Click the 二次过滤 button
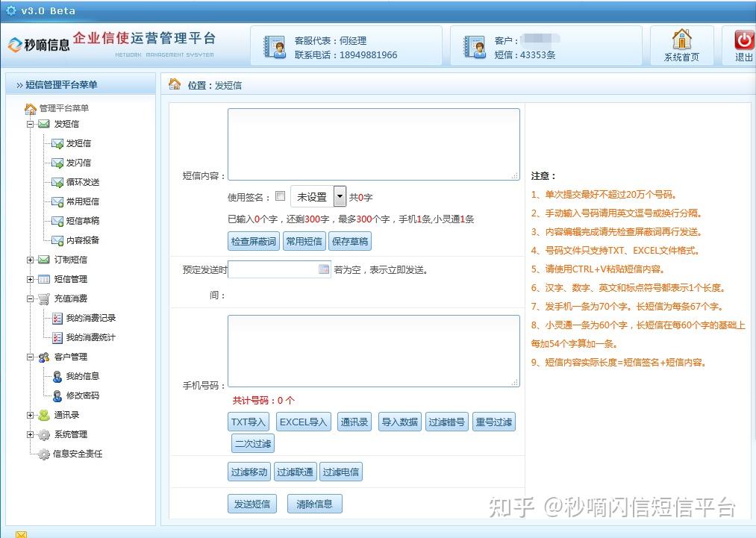 click(x=253, y=443)
